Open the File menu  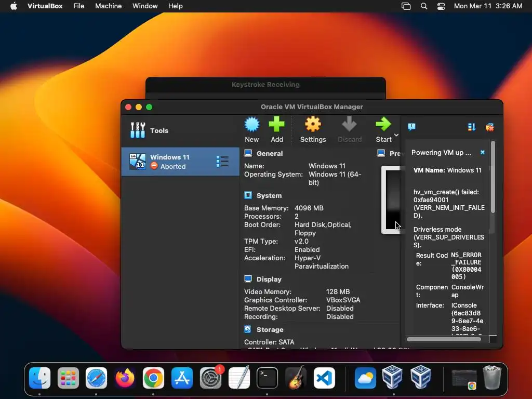click(79, 6)
